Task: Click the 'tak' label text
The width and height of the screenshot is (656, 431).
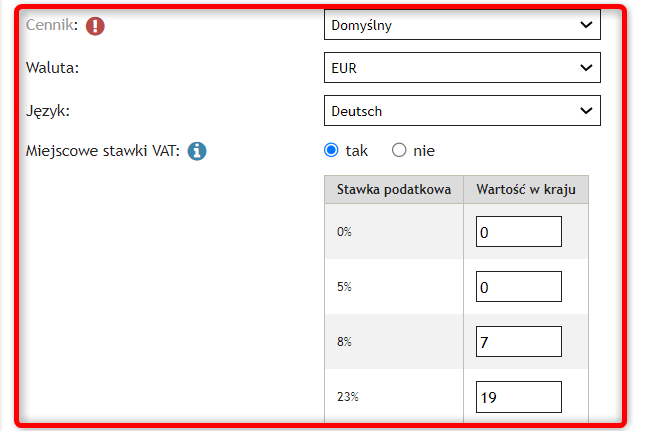Action: click(x=356, y=151)
